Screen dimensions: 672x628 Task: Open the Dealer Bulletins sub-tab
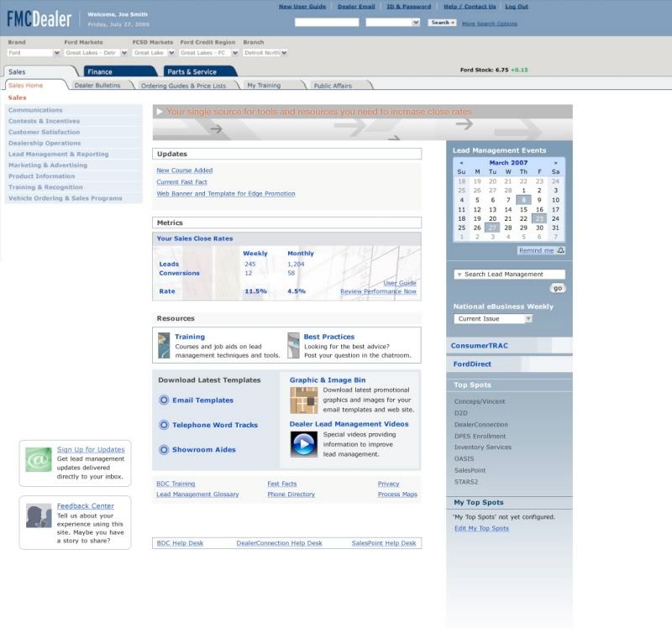(102, 86)
